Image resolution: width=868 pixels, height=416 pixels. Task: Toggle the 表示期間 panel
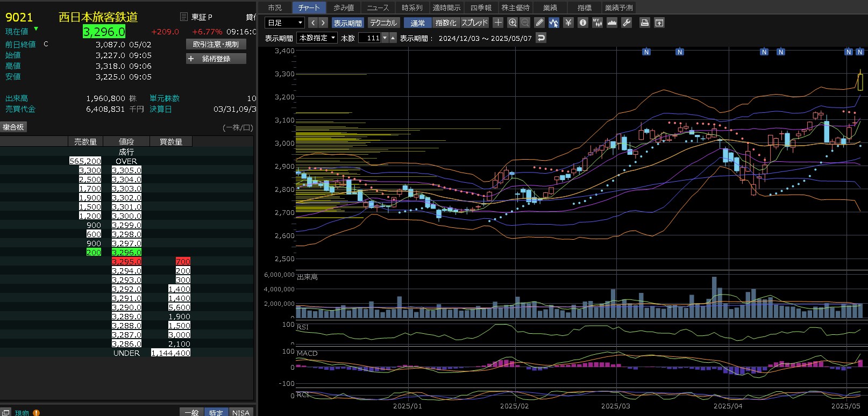348,23
